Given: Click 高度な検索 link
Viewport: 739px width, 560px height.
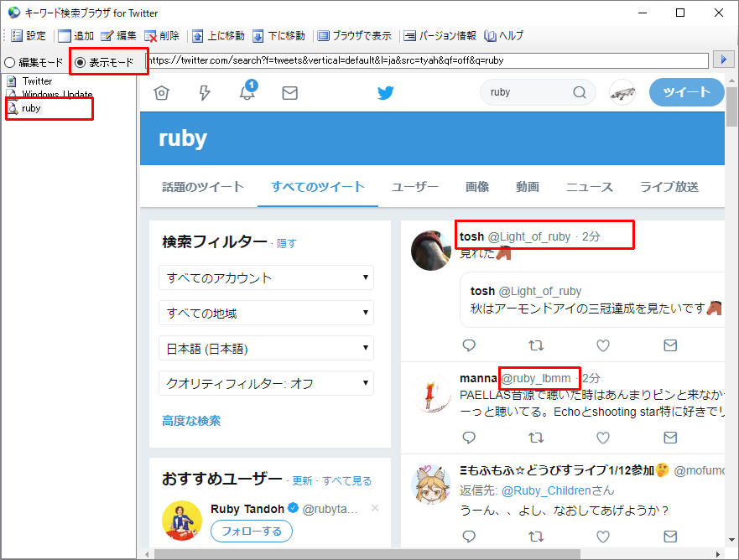Looking at the screenshot, I should click(191, 421).
